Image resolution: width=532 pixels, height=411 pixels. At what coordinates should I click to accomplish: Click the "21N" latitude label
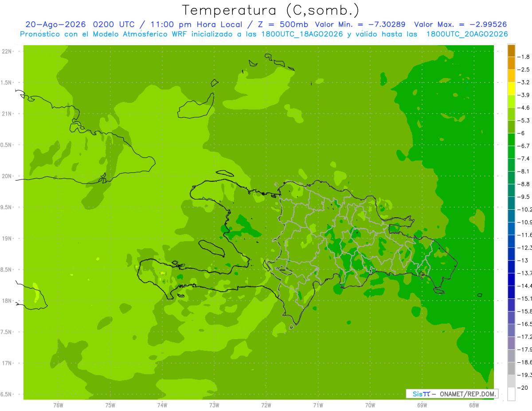point(7,114)
